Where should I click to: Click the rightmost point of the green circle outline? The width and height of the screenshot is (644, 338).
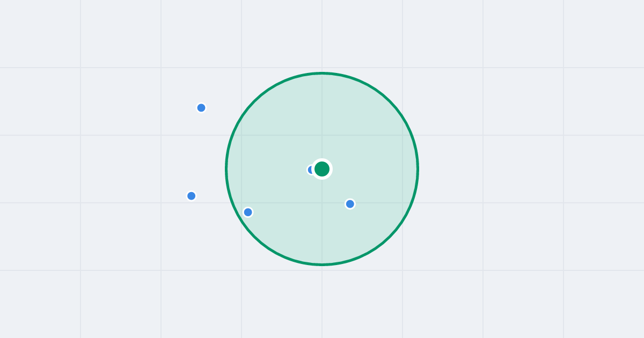[418, 169]
